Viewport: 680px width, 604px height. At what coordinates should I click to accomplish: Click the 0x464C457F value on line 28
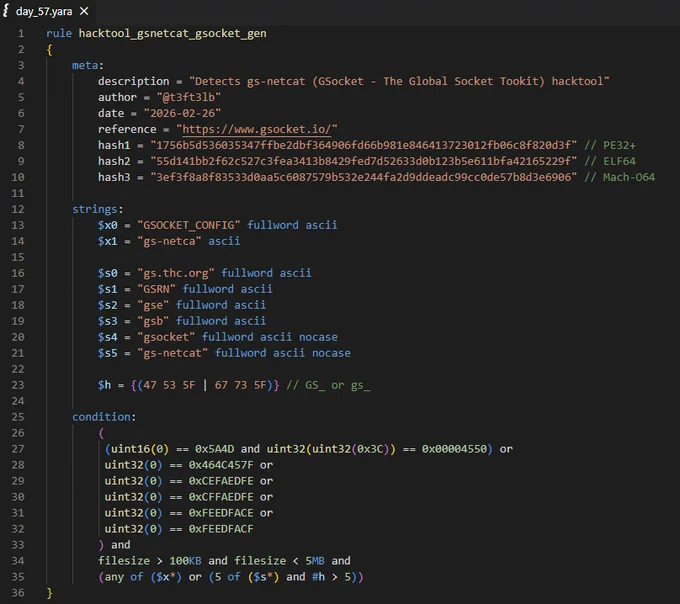coord(221,465)
